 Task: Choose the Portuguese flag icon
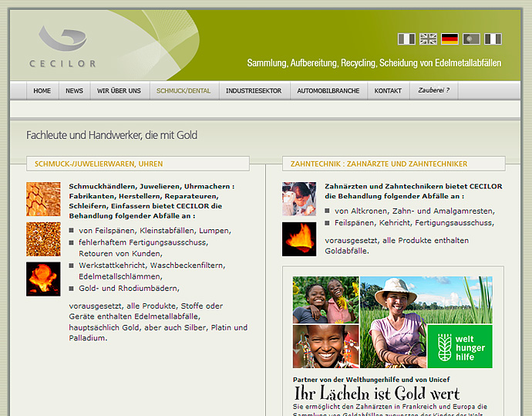coord(471,39)
